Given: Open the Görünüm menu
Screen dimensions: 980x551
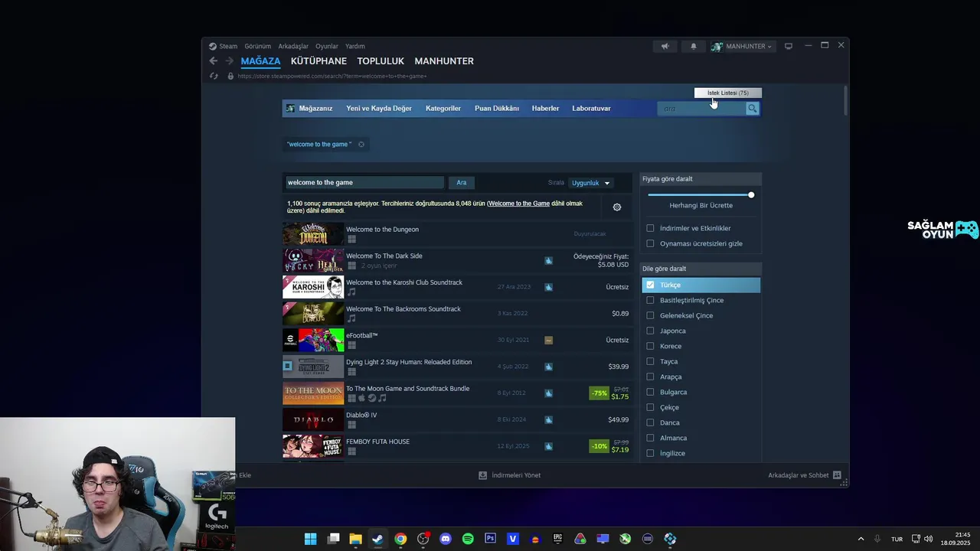Looking at the screenshot, I should 258,46.
